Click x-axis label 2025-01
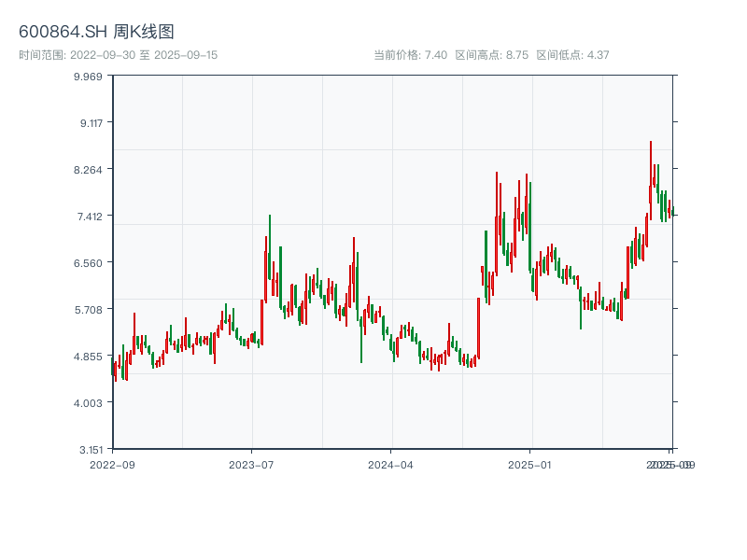This screenshot has width=747, height=560. coord(529,465)
